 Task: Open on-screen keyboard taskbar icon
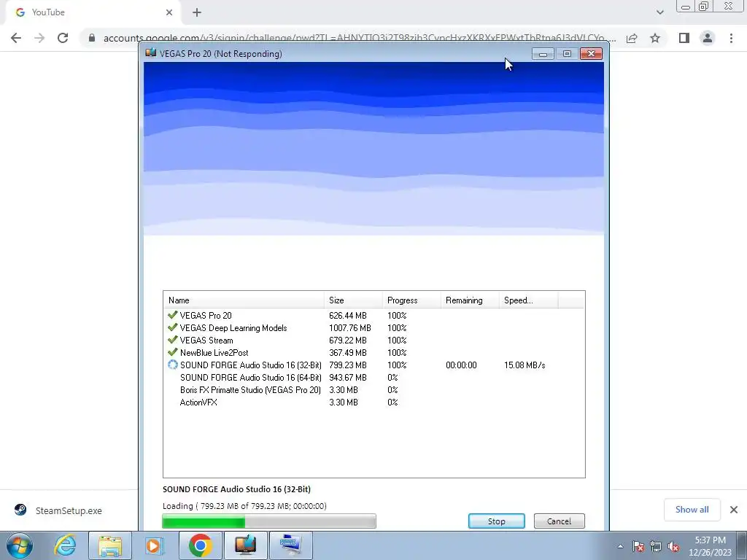point(290,545)
